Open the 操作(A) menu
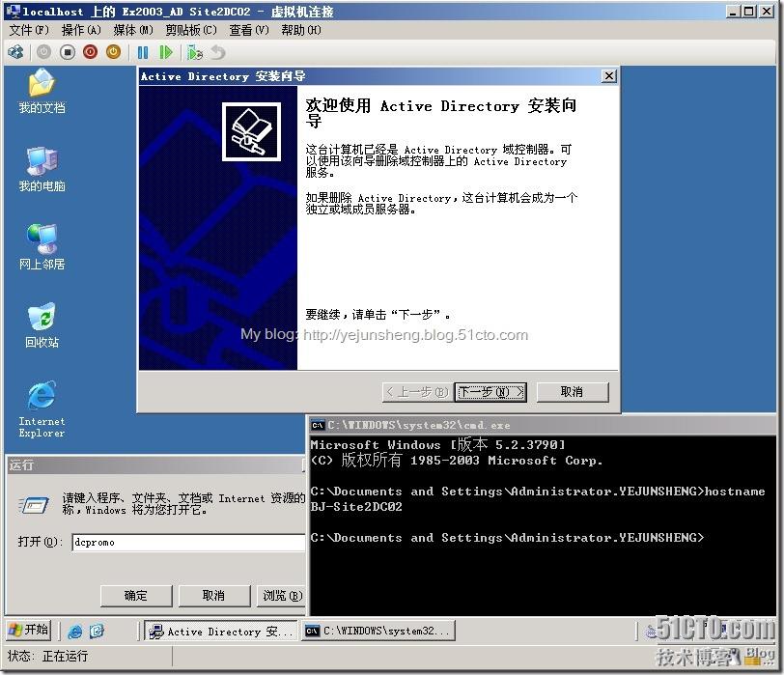 [x=81, y=30]
